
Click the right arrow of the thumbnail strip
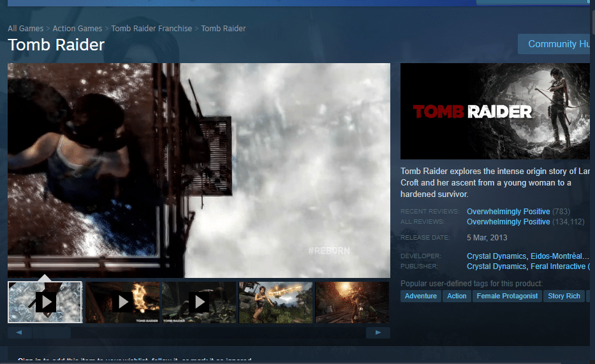click(378, 333)
